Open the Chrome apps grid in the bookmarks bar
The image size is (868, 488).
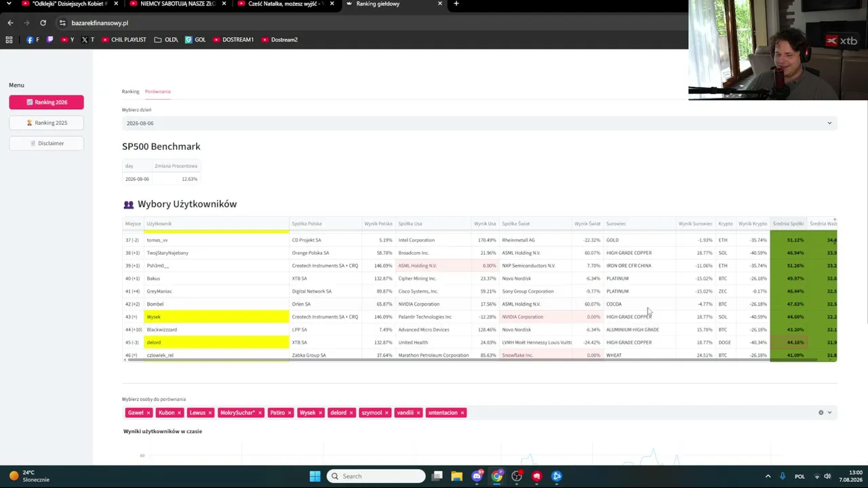click(9, 40)
